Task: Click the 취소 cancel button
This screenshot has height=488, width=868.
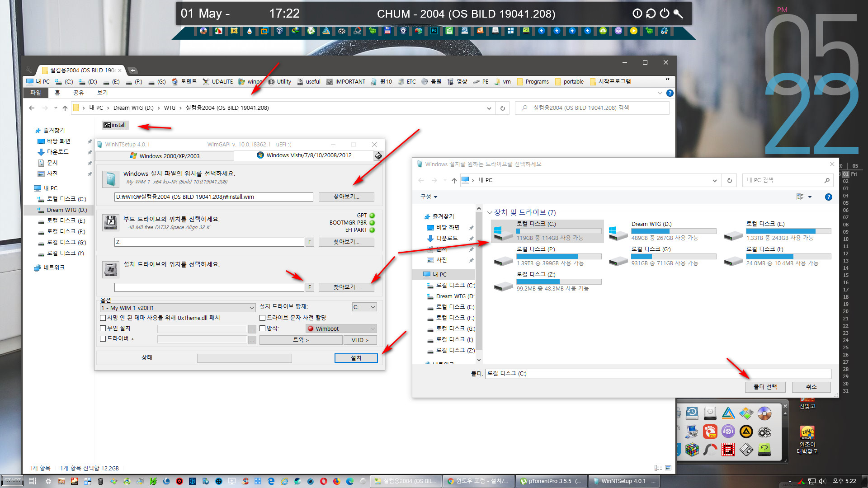Action: click(x=811, y=387)
